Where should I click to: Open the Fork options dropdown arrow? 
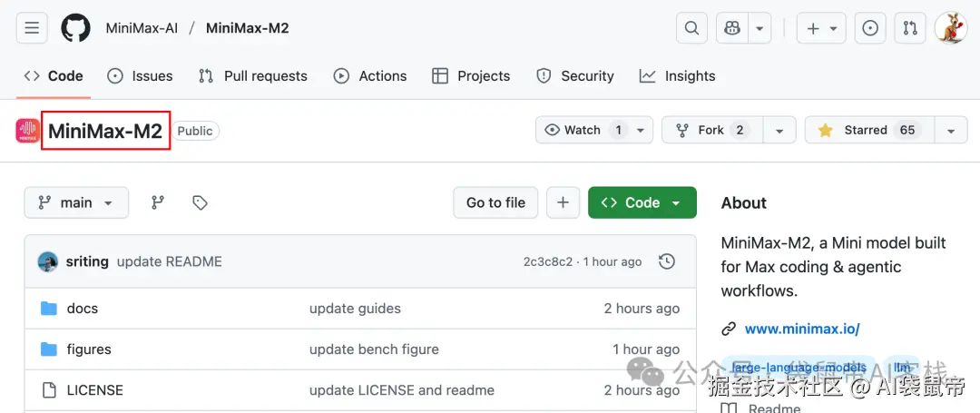coord(779,130)
